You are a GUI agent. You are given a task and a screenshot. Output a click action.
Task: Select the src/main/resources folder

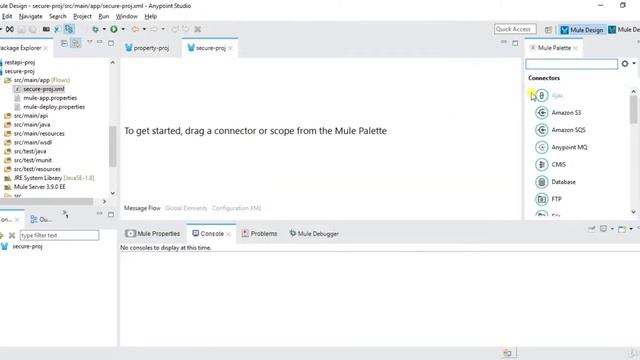[35, 133]
